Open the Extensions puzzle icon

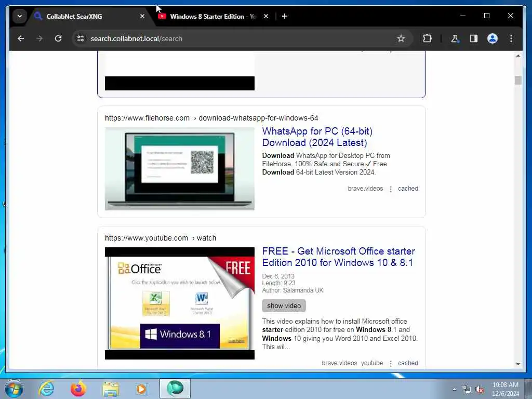click(x=427, y=38)
